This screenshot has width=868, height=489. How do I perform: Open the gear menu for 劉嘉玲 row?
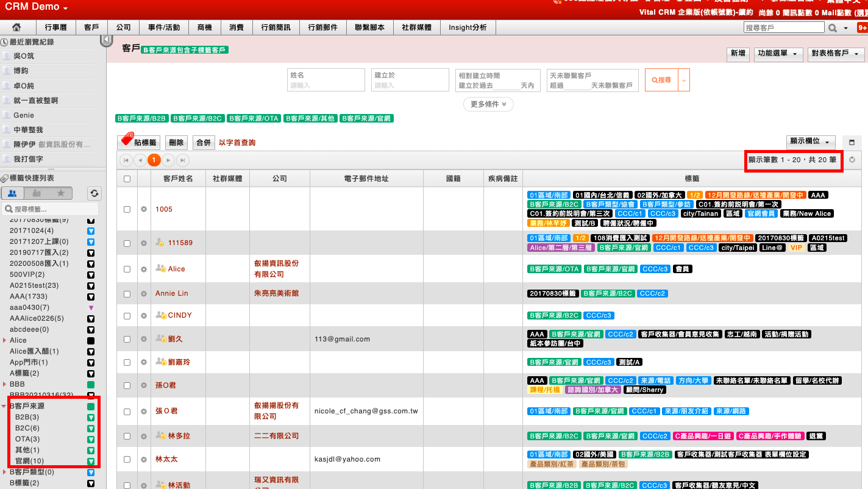(144, 362)
